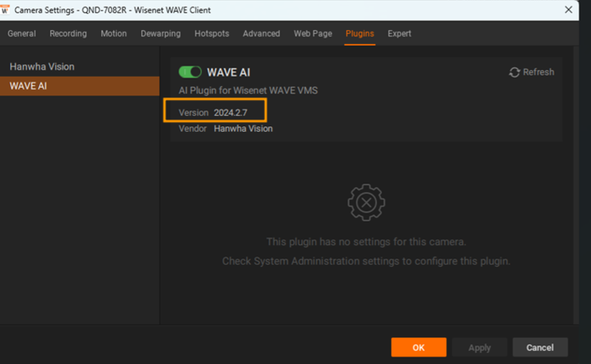This screenshot has height=364, width=591.
Task: Click the no-settings gear icon
Action: [366, 202]
